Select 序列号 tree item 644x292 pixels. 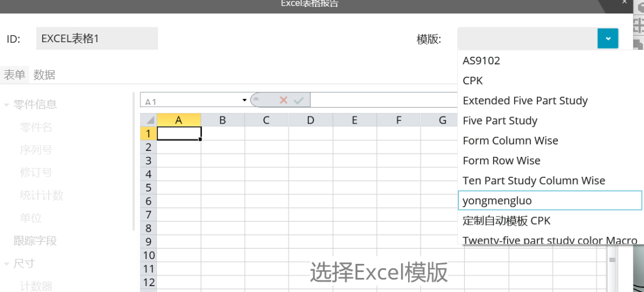tap(36, 150)
